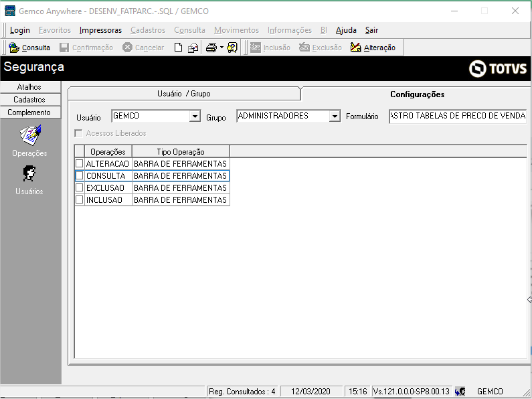Click the Atalhos sidebar button

tap(29, 87)
